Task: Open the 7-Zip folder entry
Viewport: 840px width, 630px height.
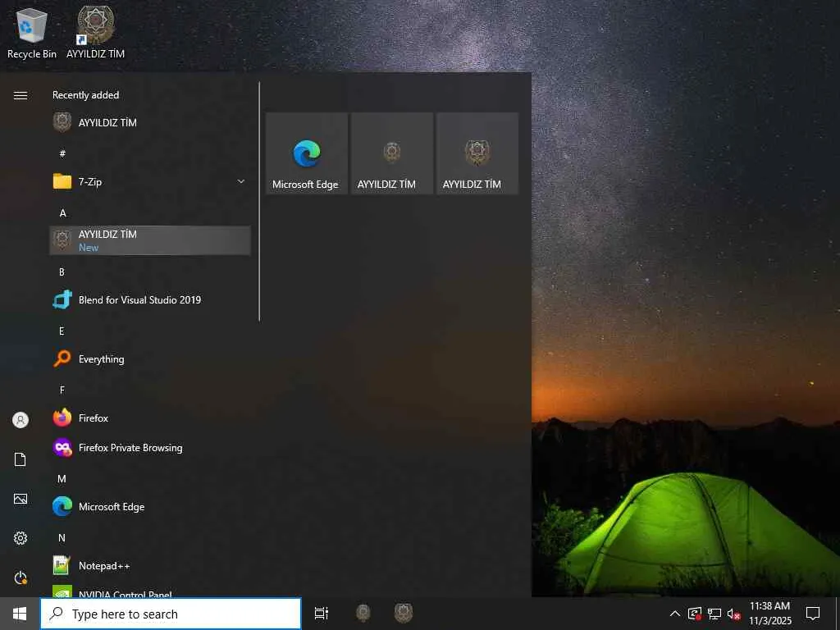Action: pyautogui.click(x=150, y=181)
